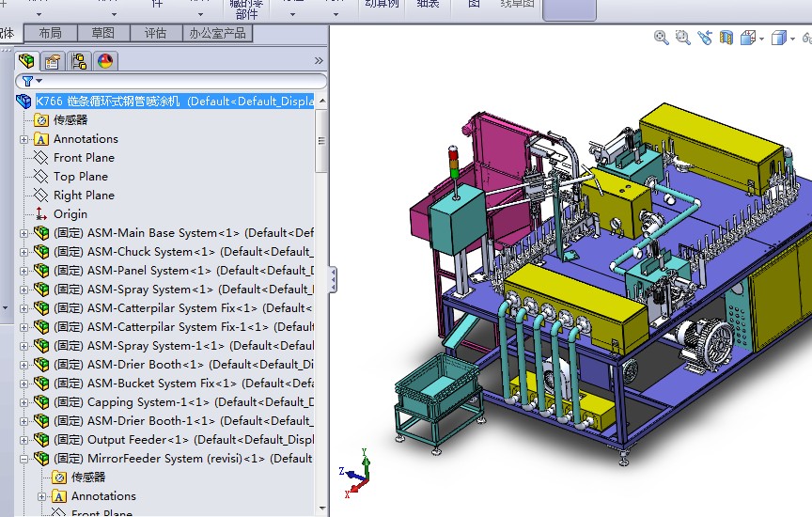The height and width of the screenshot is (517, 812).
Task: Expand Annotations under MirrorFeeder System
Action: click(42, 496)
